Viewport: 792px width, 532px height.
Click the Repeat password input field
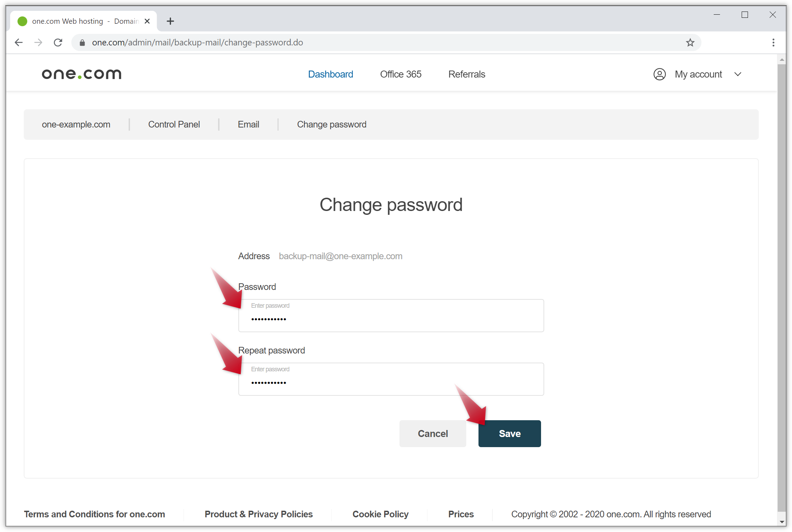(x=391, y=378)
